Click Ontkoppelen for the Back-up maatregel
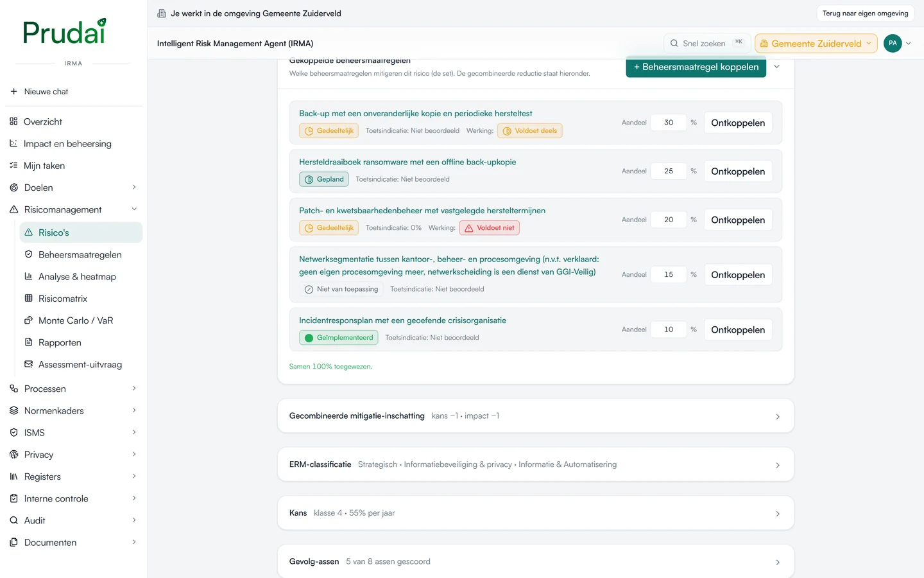 pos(738,123)
